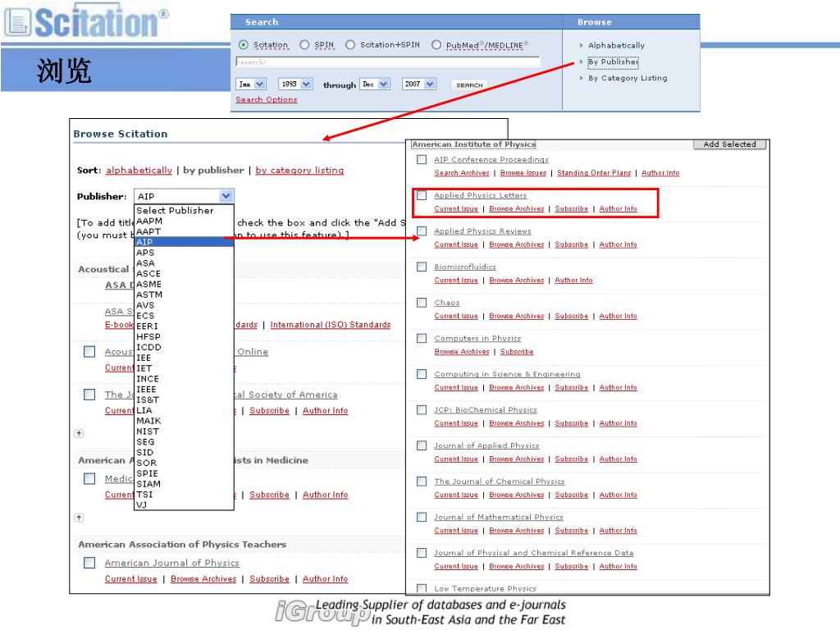The width and height of the screenshot is (840, 630).
Task: Browse By Category Listing
Action: pyautogui.click(x=628, y=78)
